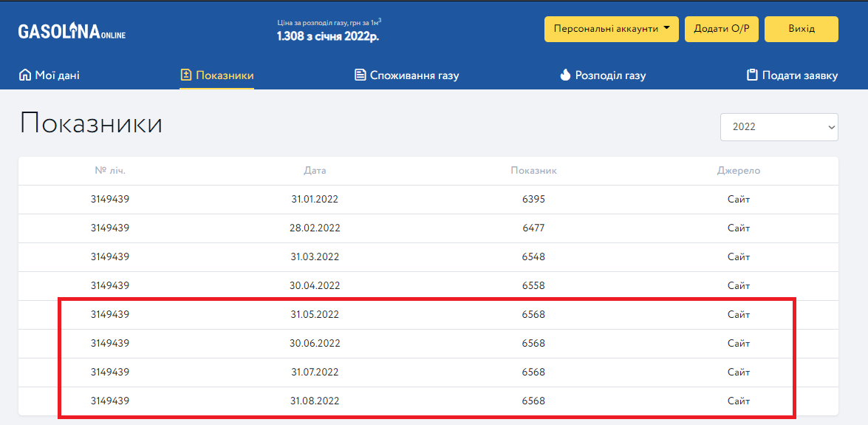The image size is (868, 425).
Task: Click the Джерело column header
Action: coord(739,171)
